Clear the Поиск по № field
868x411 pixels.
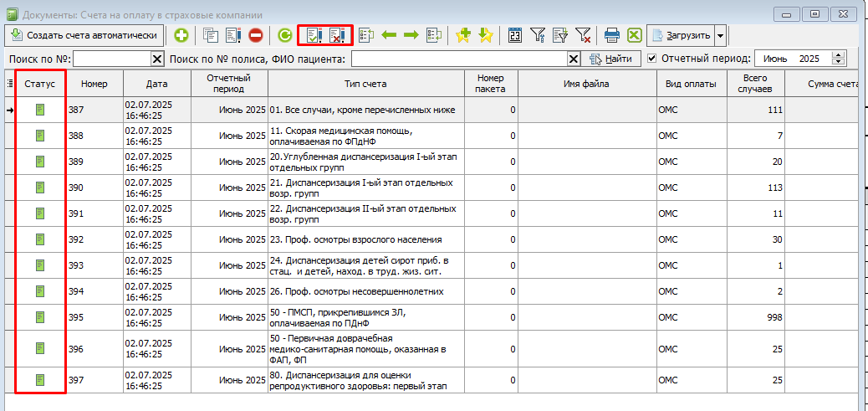click(x=157, y=59)
